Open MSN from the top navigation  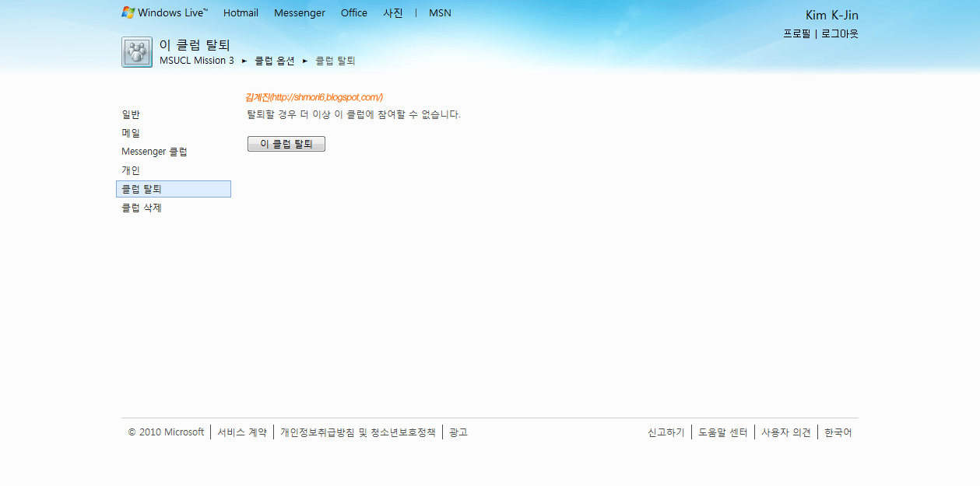click(440, 12)
